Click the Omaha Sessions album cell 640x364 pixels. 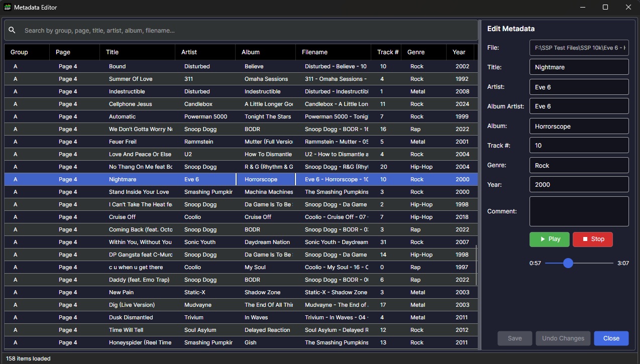[265, 79]
